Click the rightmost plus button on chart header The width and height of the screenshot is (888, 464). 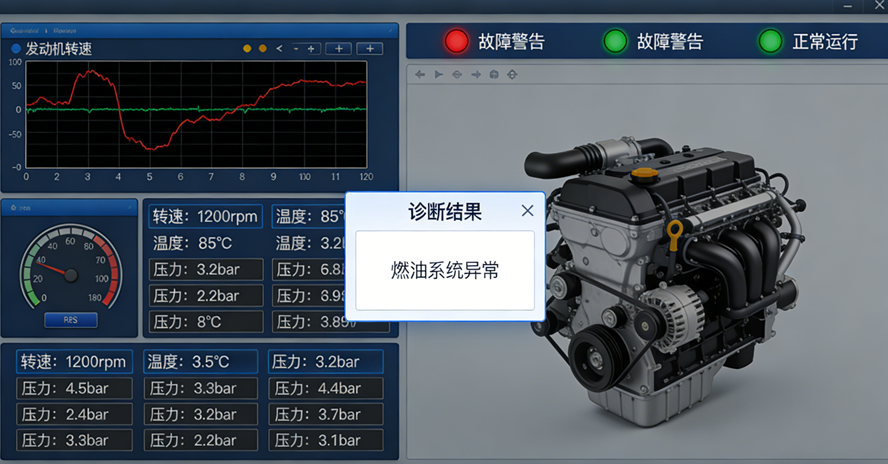click(x=370, y=49)
